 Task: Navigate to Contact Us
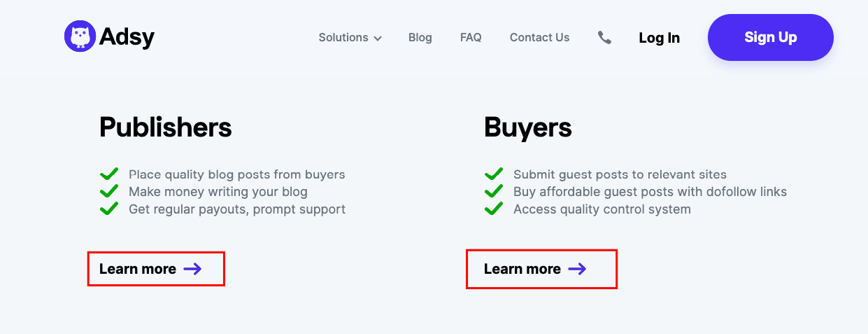539,38
